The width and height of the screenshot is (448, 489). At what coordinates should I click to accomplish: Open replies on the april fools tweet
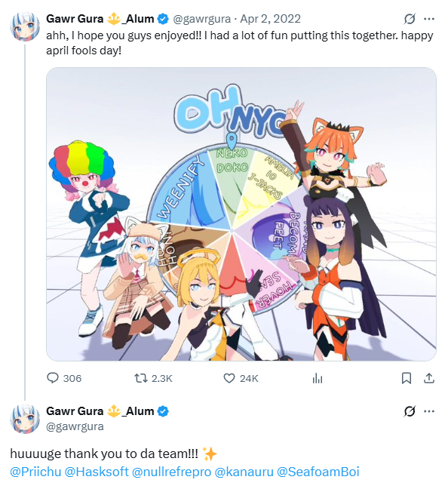coord(64,378)
